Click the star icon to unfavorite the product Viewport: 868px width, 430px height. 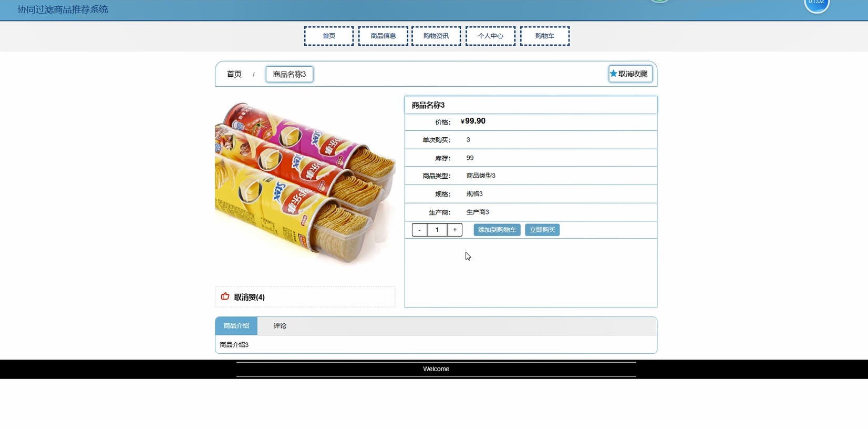coord(613,74)
